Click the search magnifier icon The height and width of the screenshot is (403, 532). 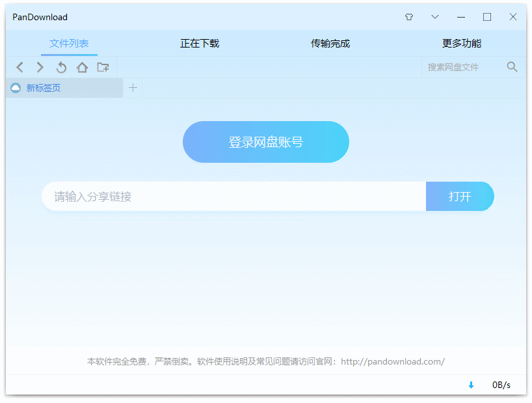(x=512, y=66)
